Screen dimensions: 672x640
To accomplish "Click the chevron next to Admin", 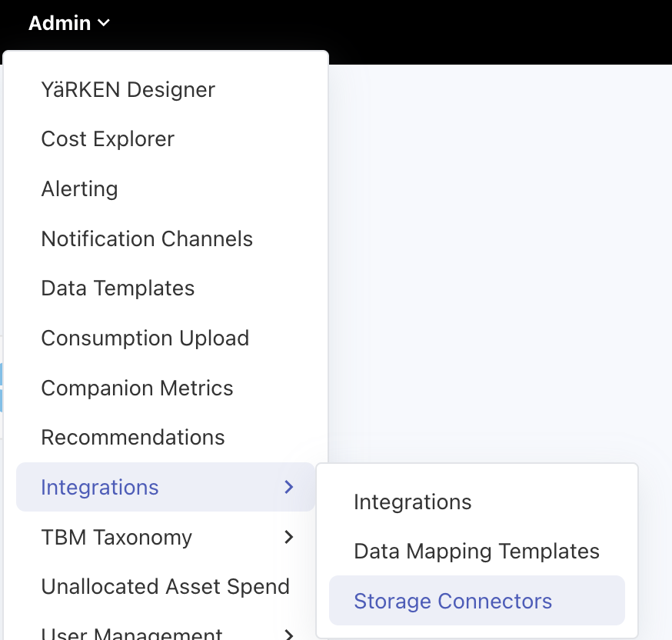I will [104, 24].
